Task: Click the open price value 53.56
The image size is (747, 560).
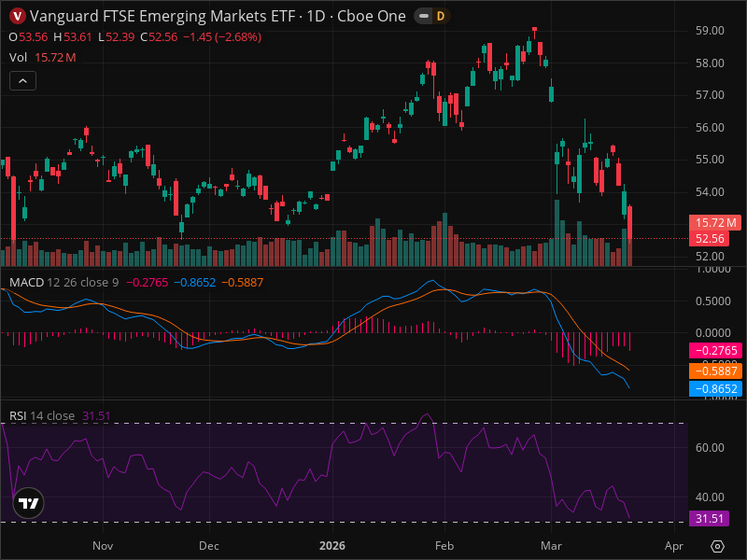Action: (34, 37)
